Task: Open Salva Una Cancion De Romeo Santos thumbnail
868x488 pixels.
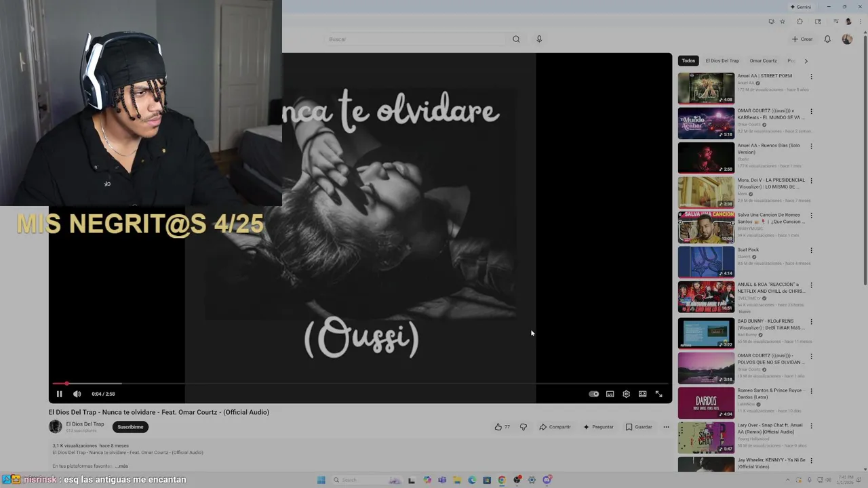Action: [706, 227]
